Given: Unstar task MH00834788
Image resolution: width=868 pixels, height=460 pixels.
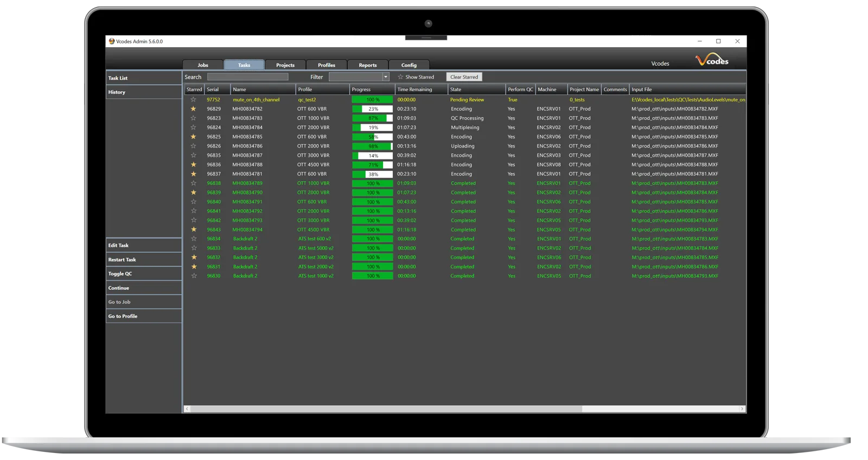Looking at the screenshot, I should click(x=193, y=164).
